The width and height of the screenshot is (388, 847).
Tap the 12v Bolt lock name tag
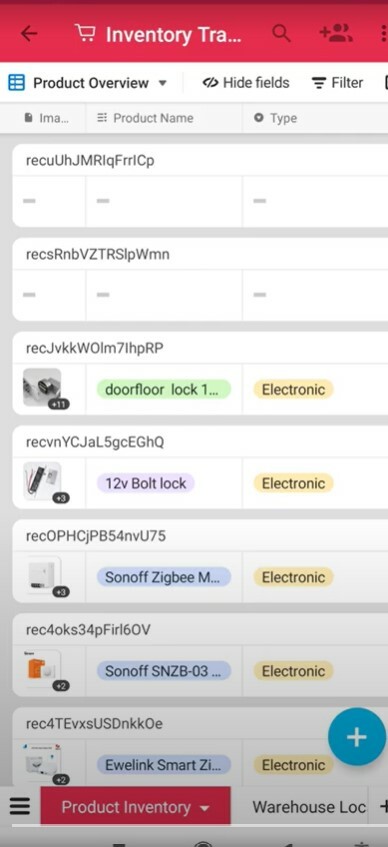click(145, 483)
